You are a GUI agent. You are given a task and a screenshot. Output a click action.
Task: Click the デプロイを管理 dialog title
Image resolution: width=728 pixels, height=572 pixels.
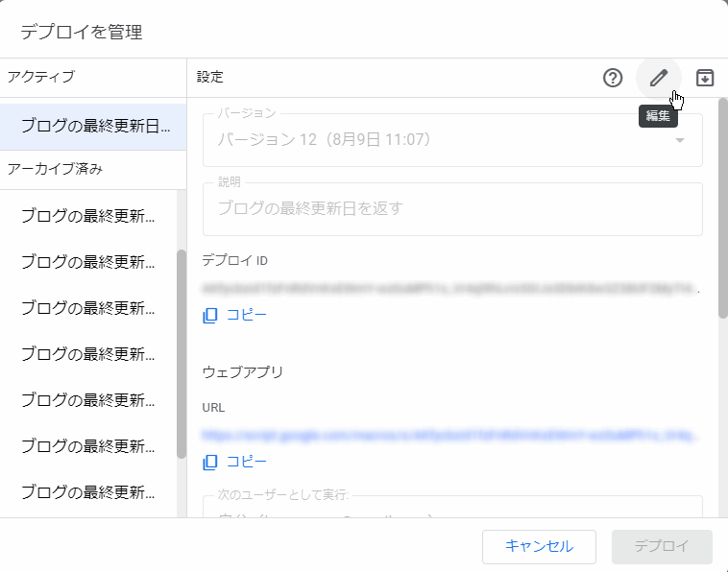(82, 32)
